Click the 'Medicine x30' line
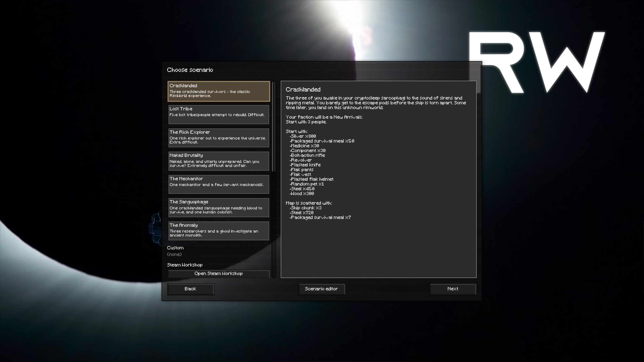Viewport: 644px width, 362px height. (304, 146)
